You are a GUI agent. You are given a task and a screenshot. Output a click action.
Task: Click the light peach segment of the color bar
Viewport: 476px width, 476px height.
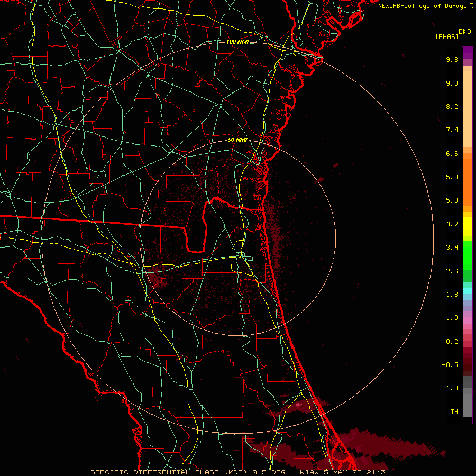click(x=467, y=108)
